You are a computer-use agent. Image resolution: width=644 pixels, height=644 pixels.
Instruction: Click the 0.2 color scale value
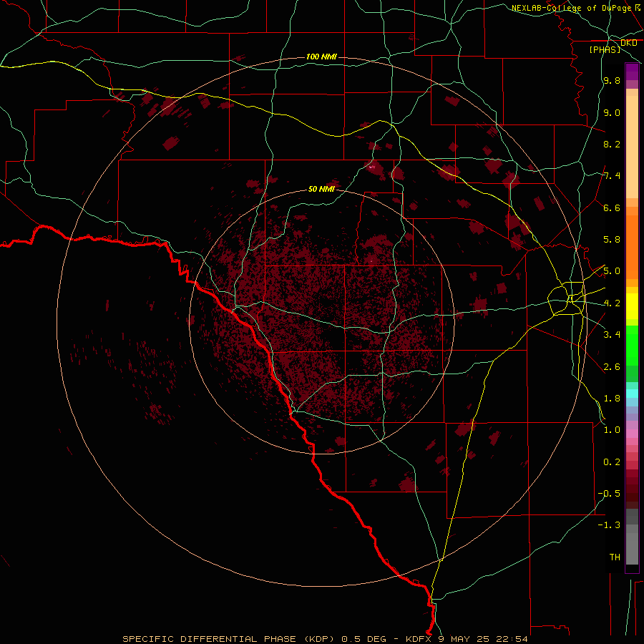(612, 462)
